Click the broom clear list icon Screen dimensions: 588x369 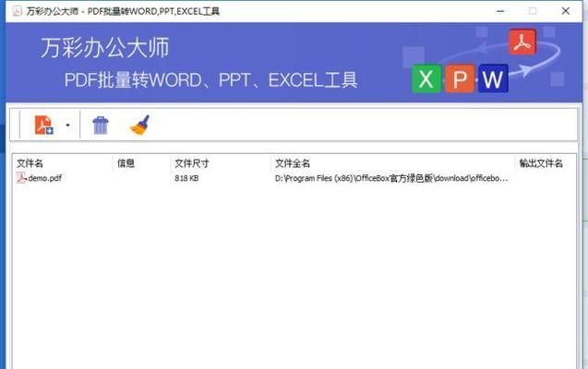140,125
